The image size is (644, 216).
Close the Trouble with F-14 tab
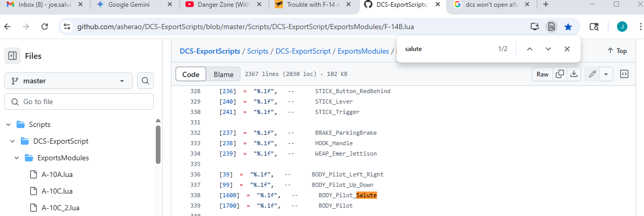tap(349, 5)
